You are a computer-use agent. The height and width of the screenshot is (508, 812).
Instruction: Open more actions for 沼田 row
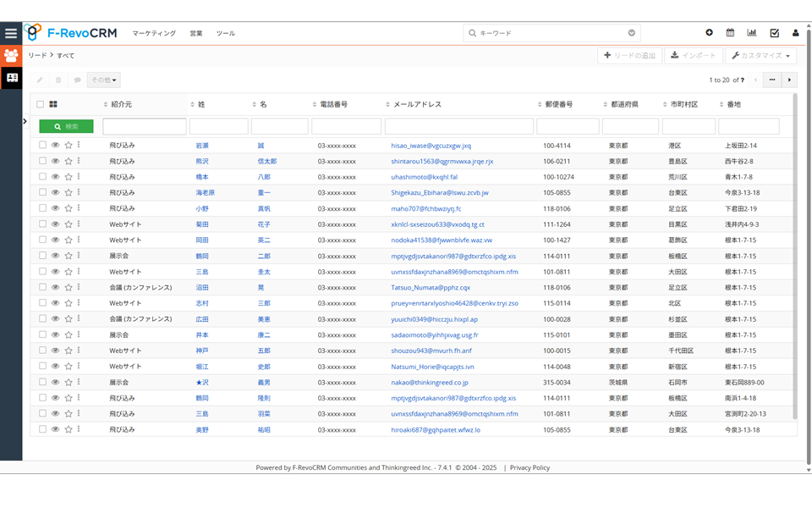coord(79,287)
